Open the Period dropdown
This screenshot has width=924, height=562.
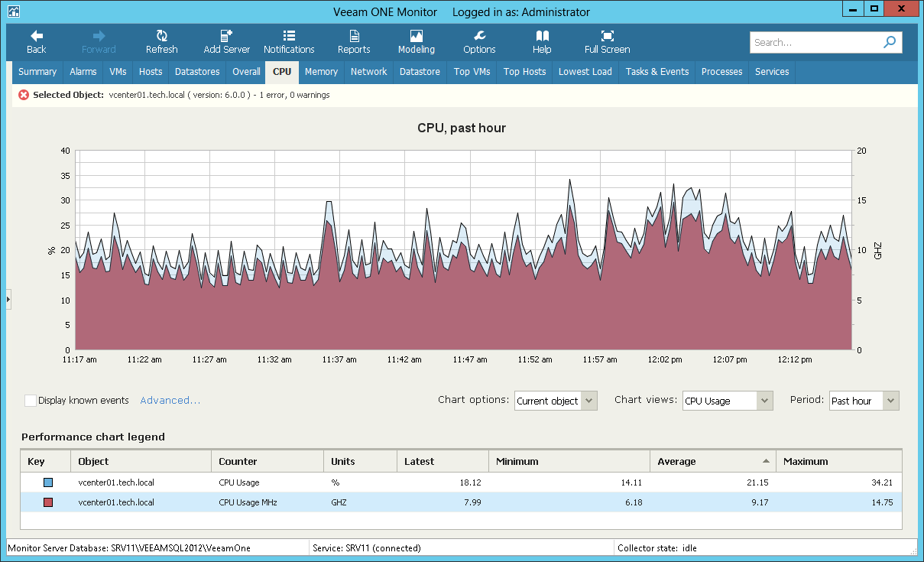pyautogui.click(x=864, y=401)
